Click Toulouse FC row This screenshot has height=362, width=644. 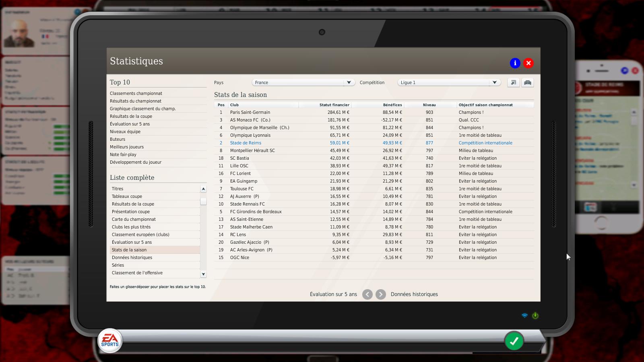pyautogui.click(x=374, y=189)
